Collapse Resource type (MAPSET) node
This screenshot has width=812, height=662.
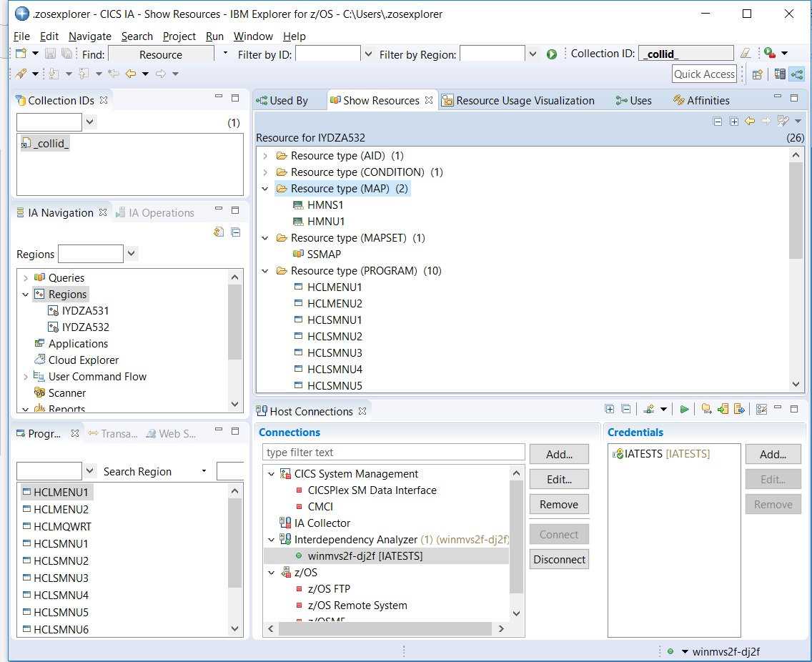265,238
